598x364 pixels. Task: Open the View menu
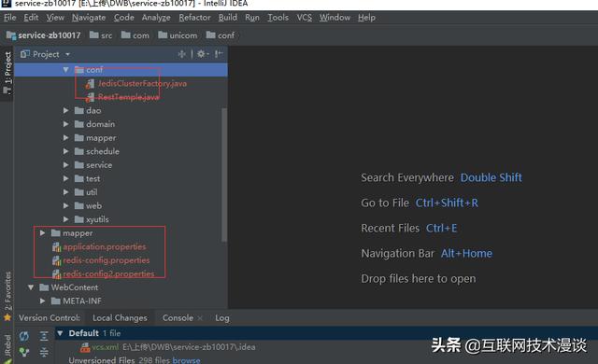click(55, 18)
